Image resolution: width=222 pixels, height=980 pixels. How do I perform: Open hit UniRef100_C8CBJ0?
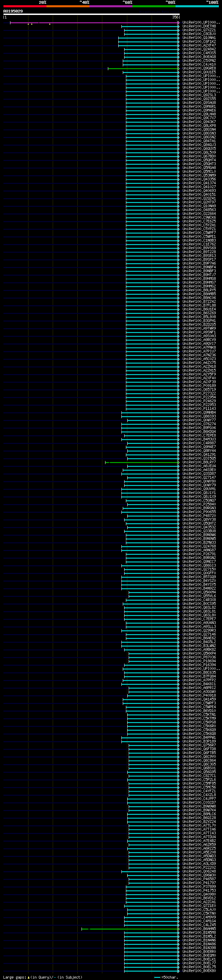199,34
